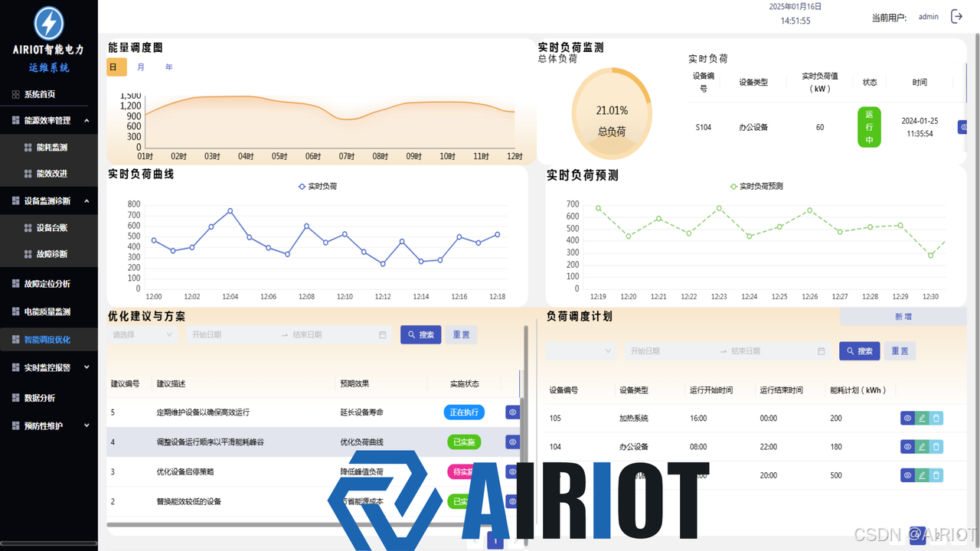View details of suggestion number 2
Viewport: 980px width, 551px height.
(x=512, y=501)
